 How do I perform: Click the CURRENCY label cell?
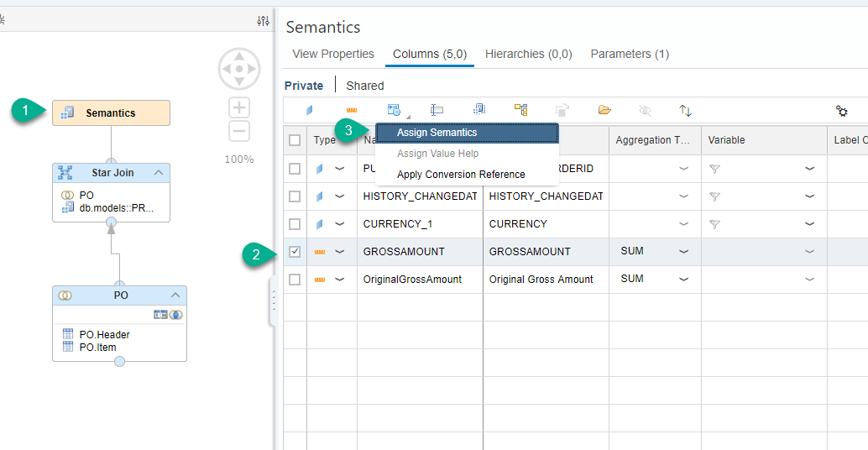(x=546, y=224)
